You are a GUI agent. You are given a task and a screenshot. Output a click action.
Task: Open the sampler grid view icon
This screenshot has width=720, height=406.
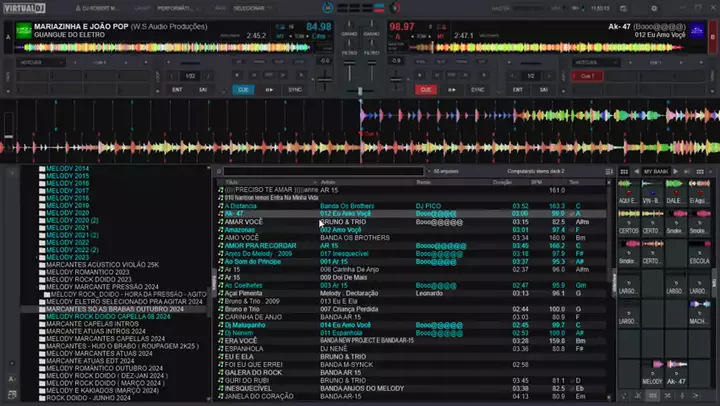point(625,172)
